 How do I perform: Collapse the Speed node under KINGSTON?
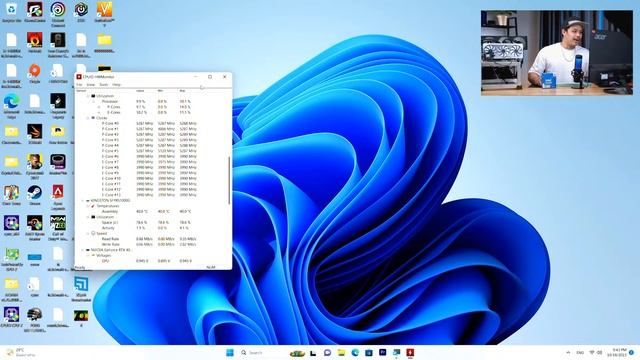tap(88, 233)
